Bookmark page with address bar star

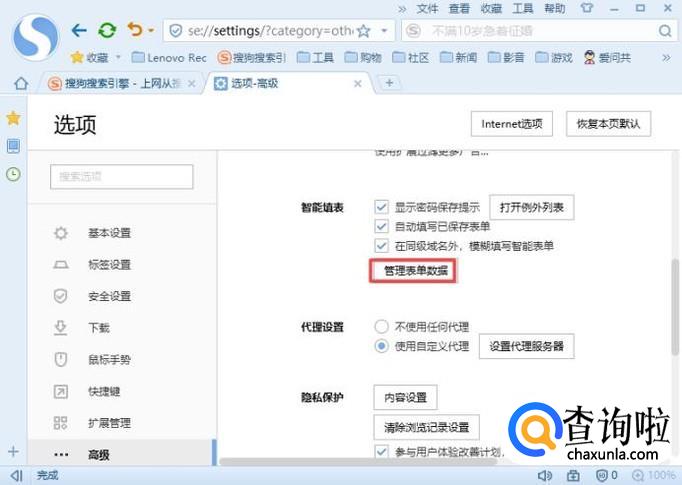point(364,31)
